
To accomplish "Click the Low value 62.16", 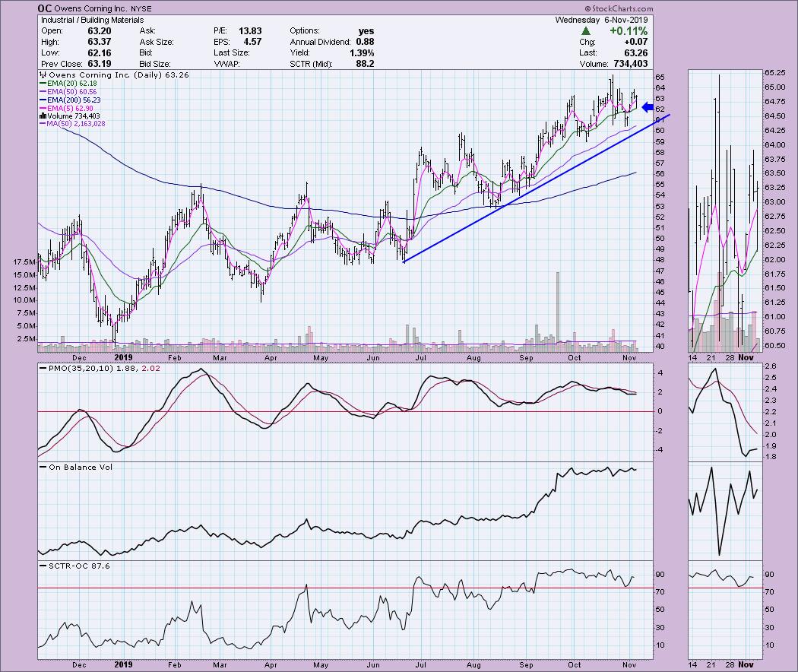I will click(100, 53).
